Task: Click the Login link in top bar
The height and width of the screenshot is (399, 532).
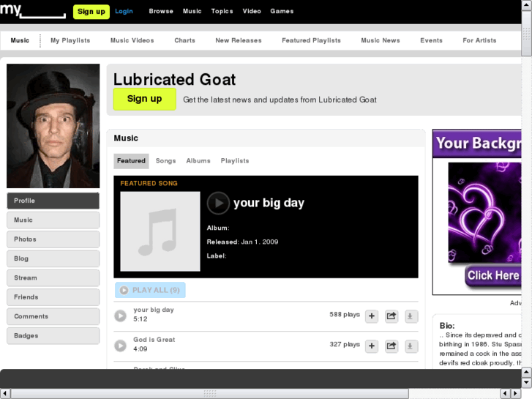Action: point(124,11)
